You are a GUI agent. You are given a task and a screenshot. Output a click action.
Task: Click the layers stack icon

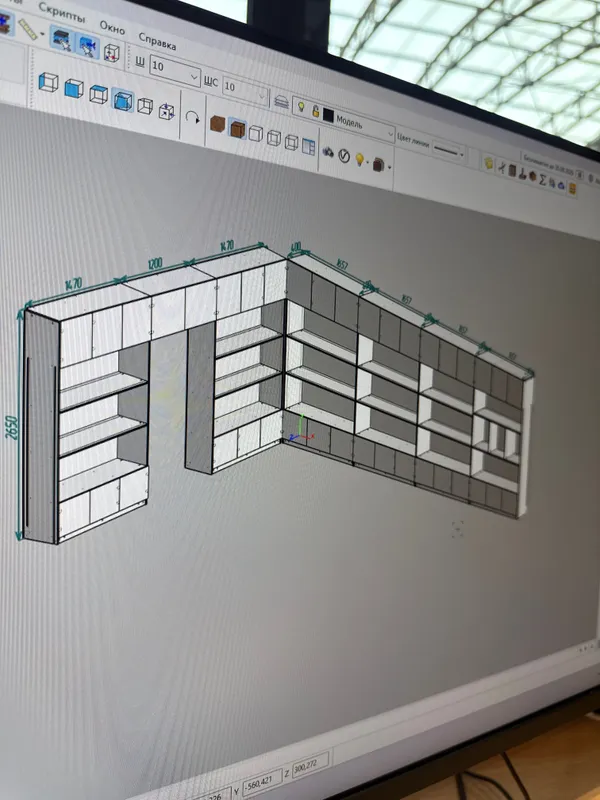tap(281, 101)
